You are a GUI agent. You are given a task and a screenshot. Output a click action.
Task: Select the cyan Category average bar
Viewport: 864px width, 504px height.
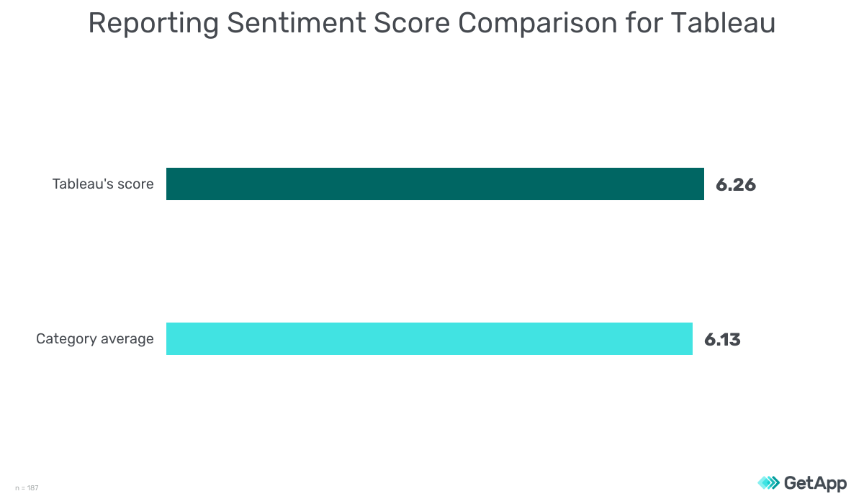pyautogui.click(x=429, y=338)
